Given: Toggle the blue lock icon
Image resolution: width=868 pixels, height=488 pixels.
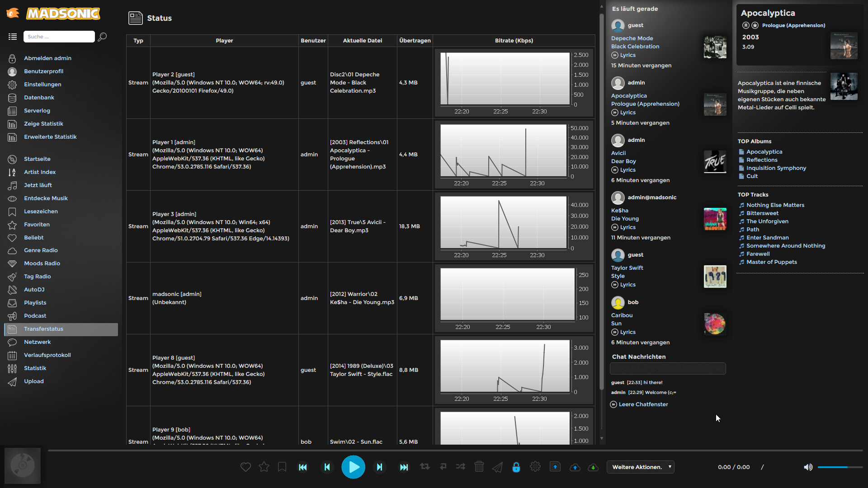Looking at the screenshot, I should (x=516, y=467).
